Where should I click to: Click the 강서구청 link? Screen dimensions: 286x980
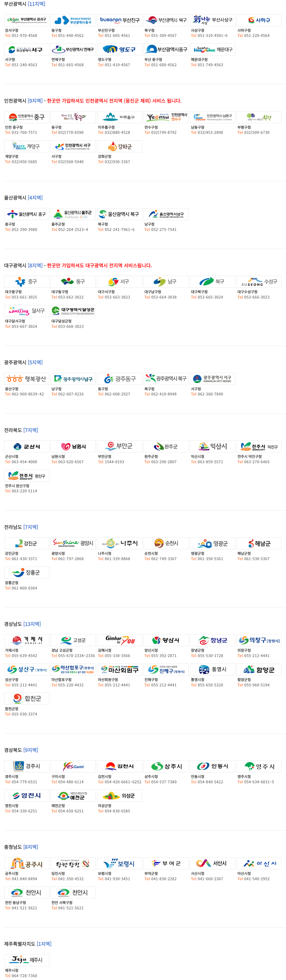point(11,30)
